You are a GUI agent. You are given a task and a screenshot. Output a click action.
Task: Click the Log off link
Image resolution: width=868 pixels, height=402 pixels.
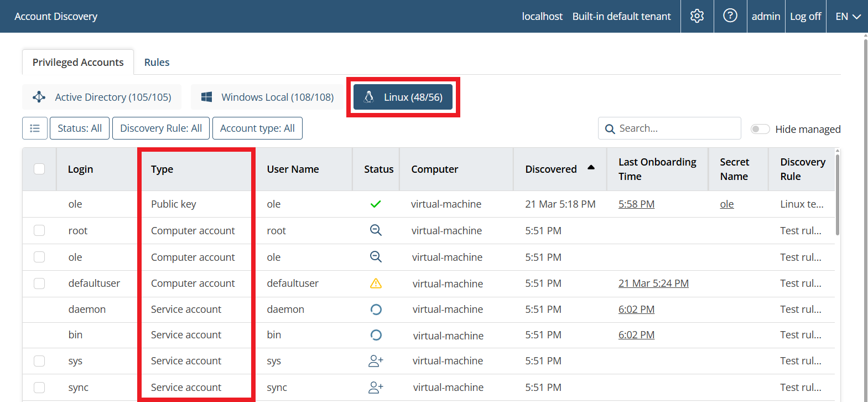tap(805, 17)
